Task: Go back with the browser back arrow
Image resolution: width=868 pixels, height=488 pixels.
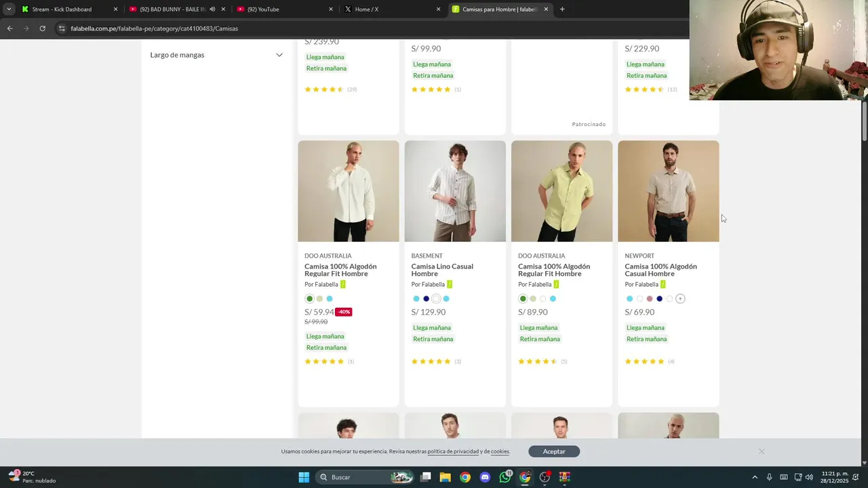Action: click(x=9, y=28)
